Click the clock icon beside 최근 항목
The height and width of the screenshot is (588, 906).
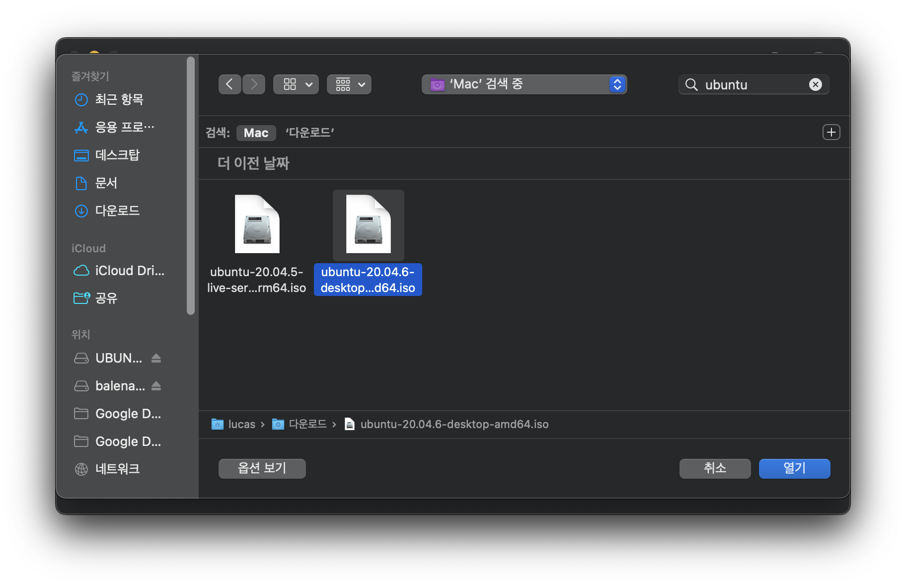pos(81,100)
